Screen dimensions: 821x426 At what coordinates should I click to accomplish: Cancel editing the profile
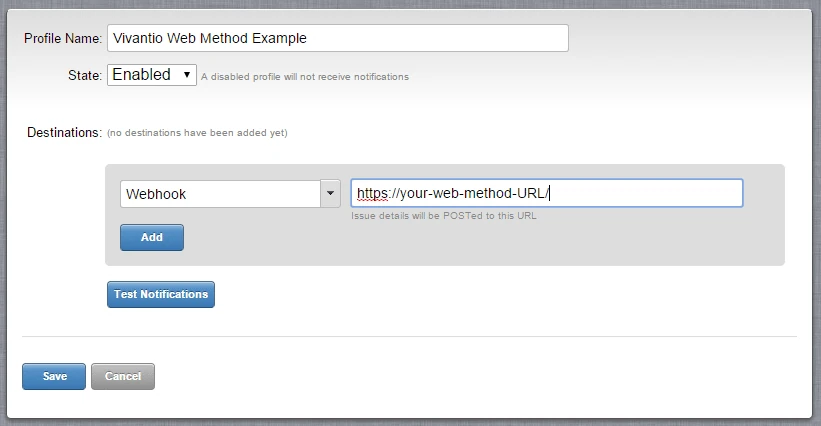tap(123, 377)
